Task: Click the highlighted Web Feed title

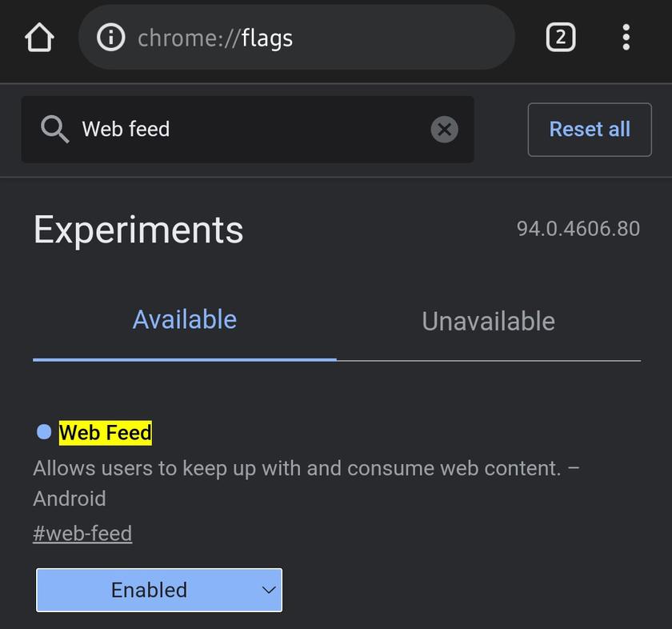Action: (105, 433)
